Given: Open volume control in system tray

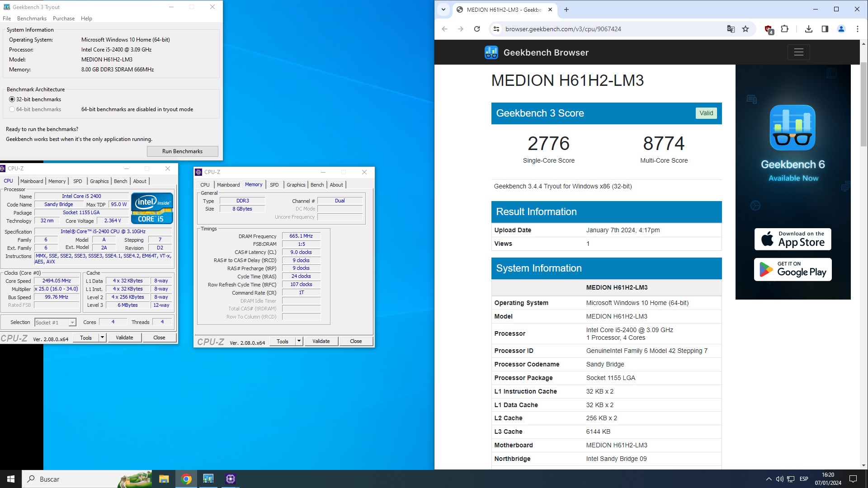Looking at the screenshot, I should click(779, 479).
